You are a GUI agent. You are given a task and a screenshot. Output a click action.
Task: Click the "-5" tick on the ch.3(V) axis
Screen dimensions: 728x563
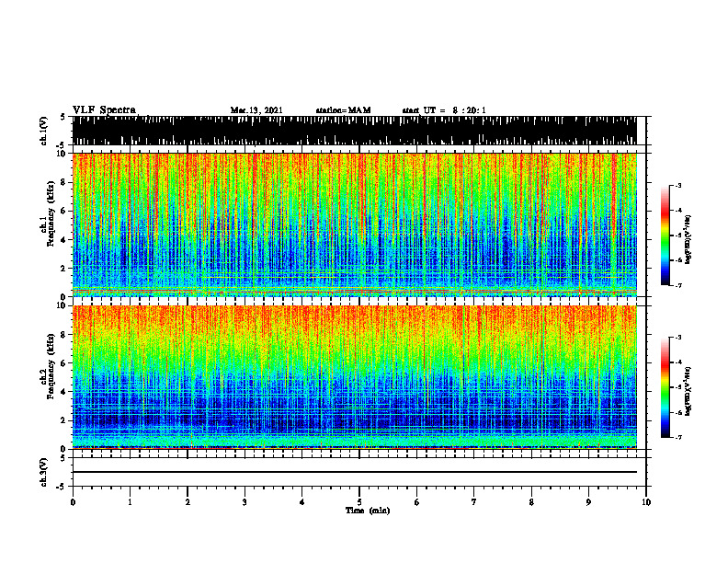[x=63, y=487]
